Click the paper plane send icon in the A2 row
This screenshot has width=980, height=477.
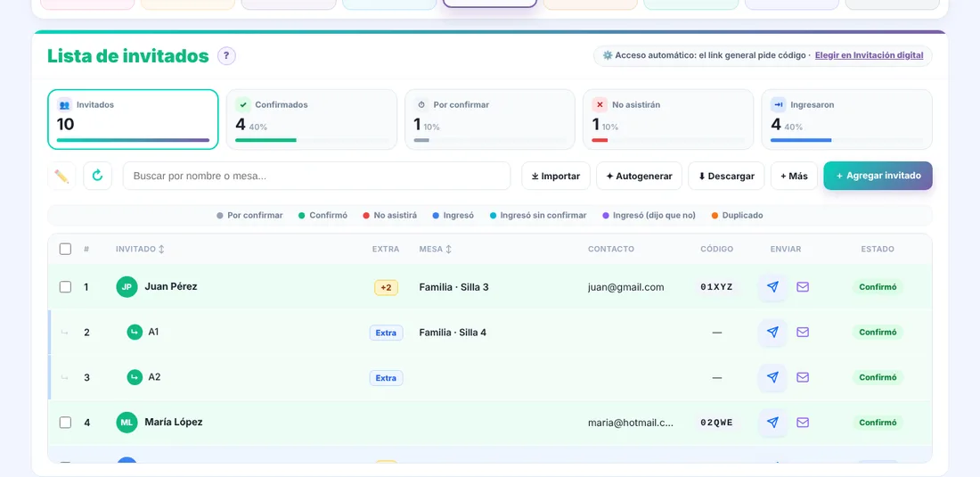(x=772, y=378)
